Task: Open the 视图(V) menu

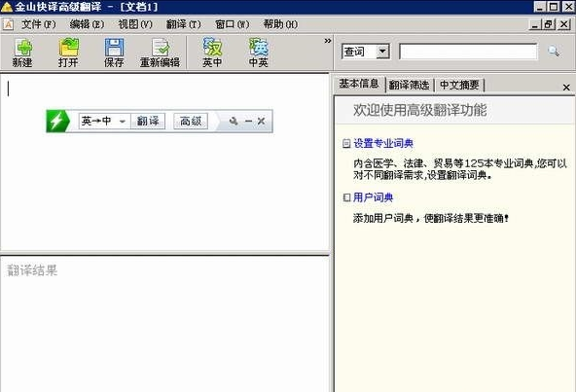Action: (x=135, y=24)
